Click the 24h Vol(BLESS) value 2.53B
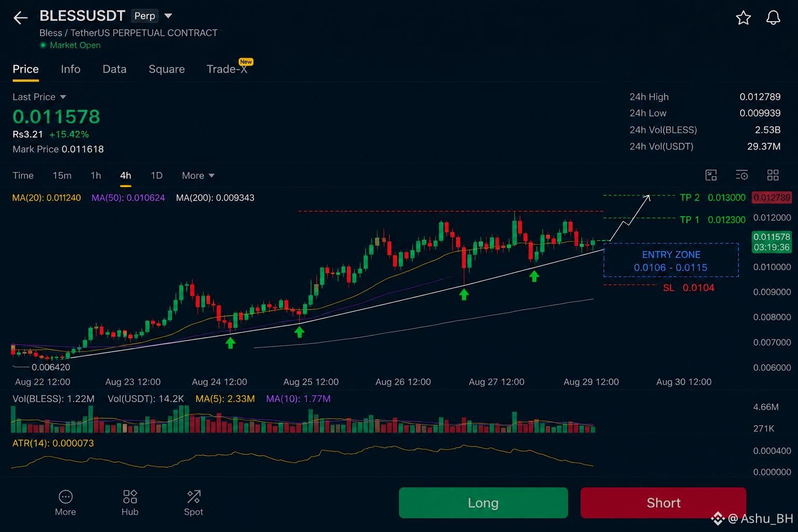Viewport: 798px width, 532px height. [x=767, y=130]
